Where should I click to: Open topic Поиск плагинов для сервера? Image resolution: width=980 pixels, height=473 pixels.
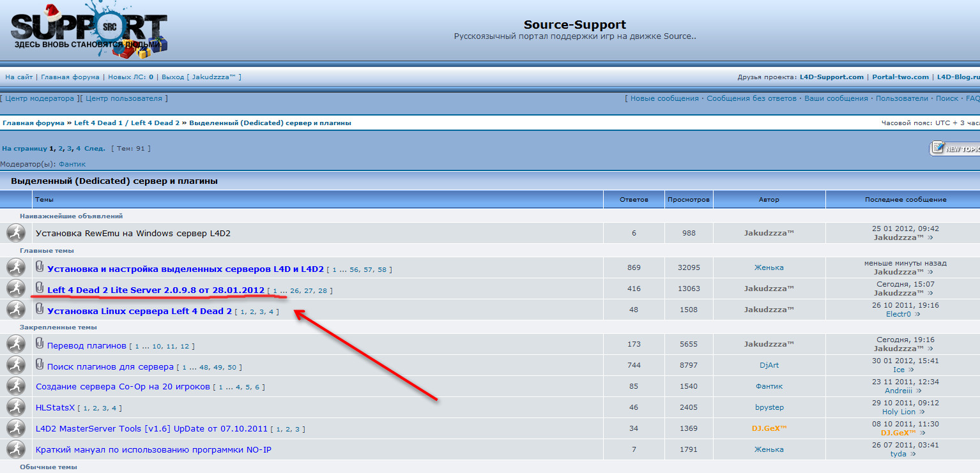coord(111,366)
